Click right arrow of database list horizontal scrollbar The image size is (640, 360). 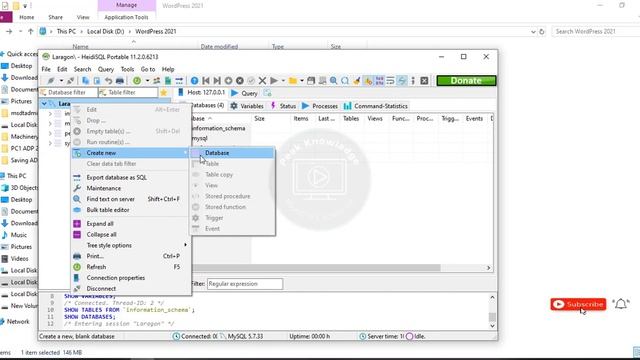point(489,268)
